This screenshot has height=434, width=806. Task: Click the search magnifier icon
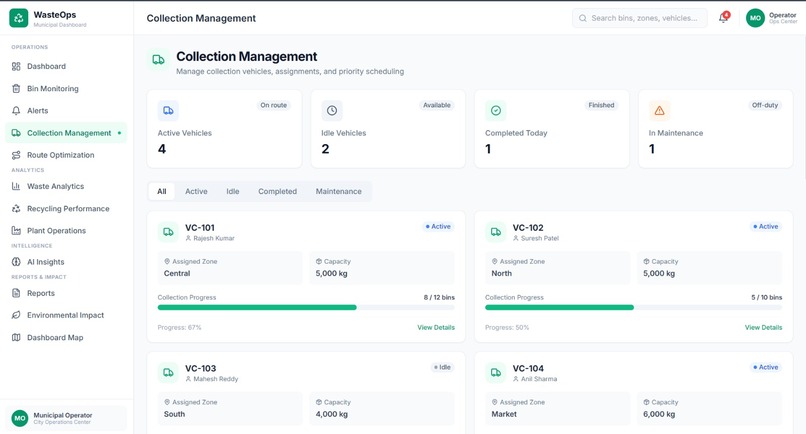[x=582, y=18]
